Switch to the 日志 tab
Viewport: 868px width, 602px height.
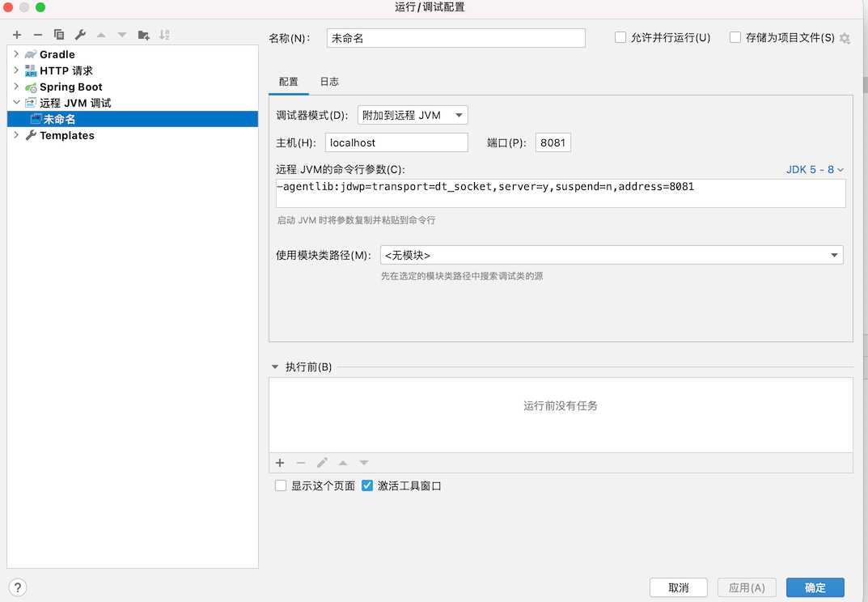coord(329,82)
